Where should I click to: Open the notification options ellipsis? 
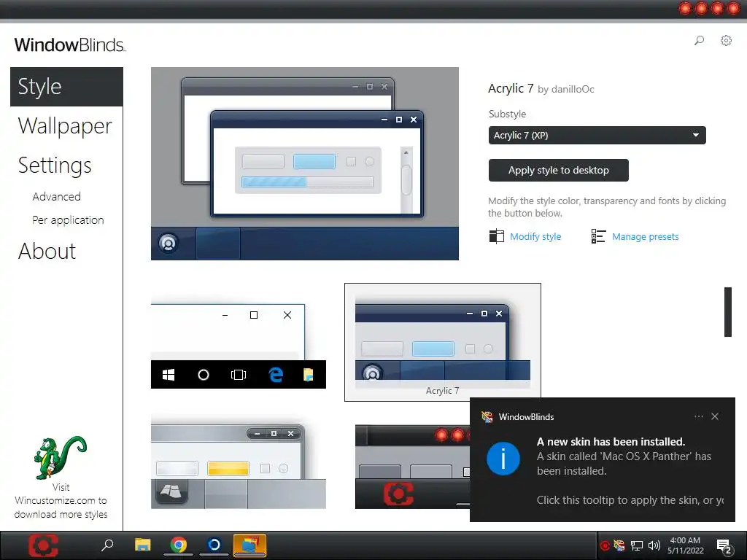(698, 416)
